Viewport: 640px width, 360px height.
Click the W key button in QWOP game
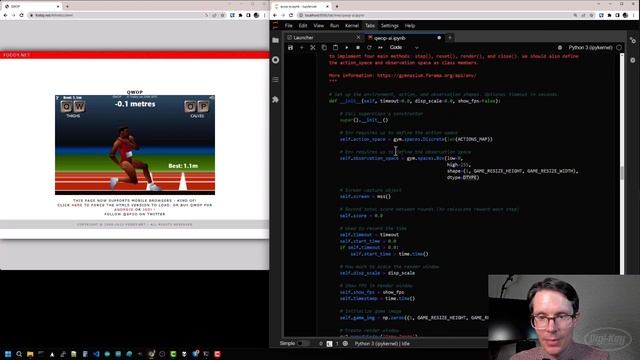click(79, 107)
